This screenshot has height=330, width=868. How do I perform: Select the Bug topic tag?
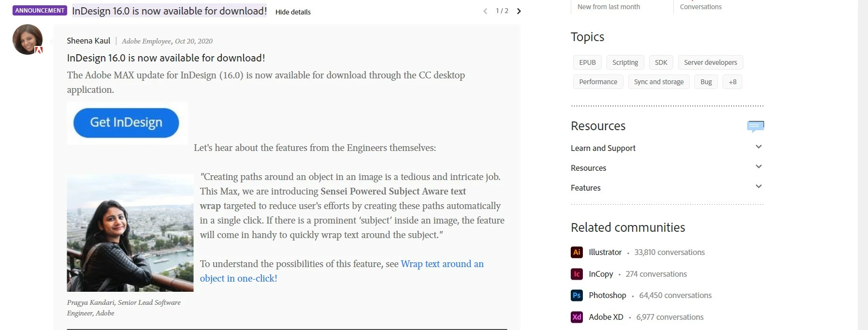(x=706, y=82)
